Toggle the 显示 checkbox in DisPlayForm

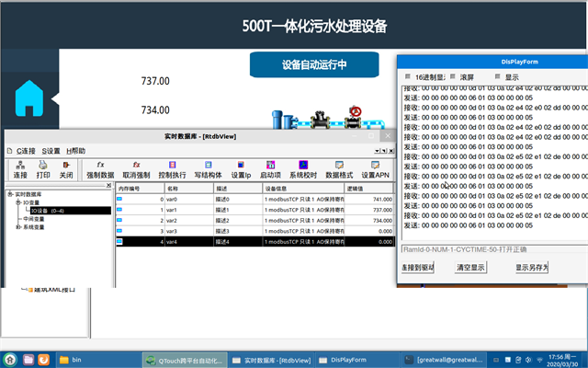tap(498, 76)
